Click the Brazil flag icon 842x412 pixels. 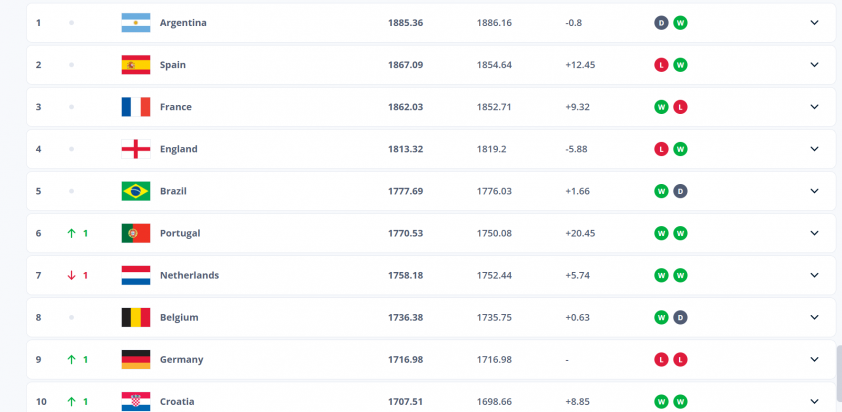click(136, 191)
